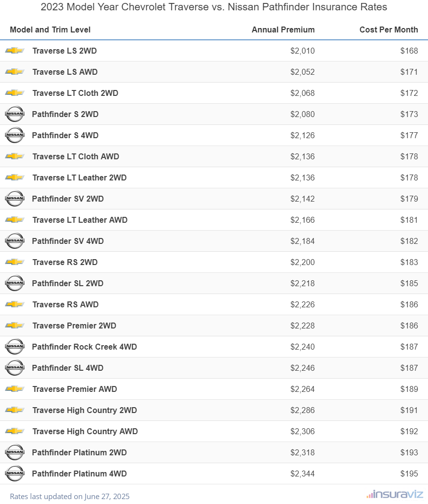Click the Chevrolet logo beside Traverse LT Leather AWD

click(x=15, y=219)
